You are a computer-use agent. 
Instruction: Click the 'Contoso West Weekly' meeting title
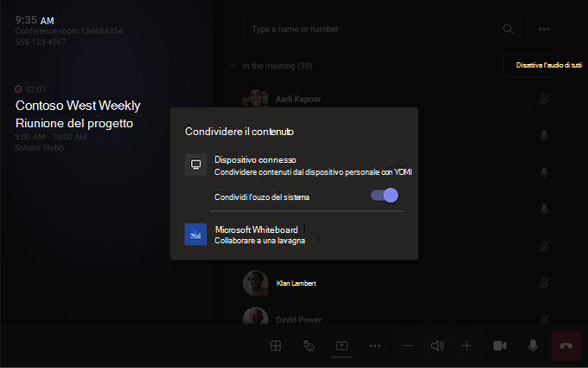[x=78, y=106]
